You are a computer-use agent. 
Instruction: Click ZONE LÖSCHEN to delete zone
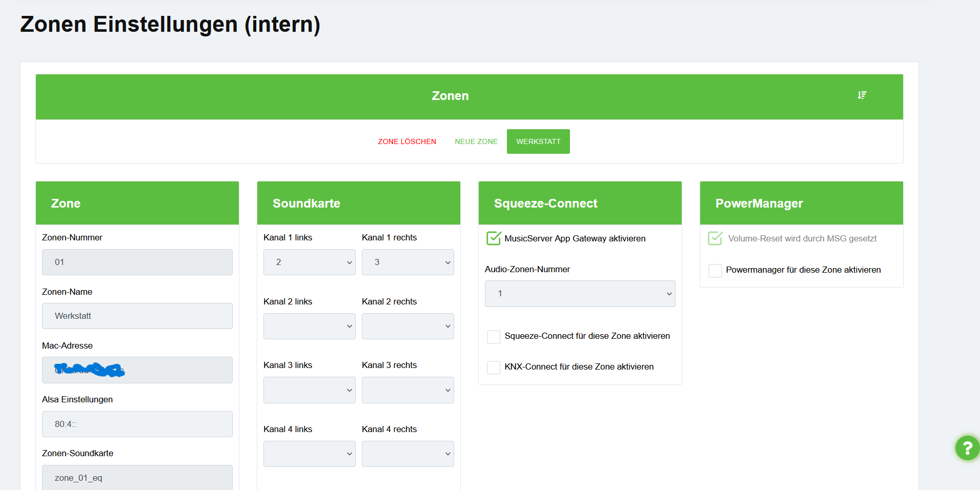(407, 141)
